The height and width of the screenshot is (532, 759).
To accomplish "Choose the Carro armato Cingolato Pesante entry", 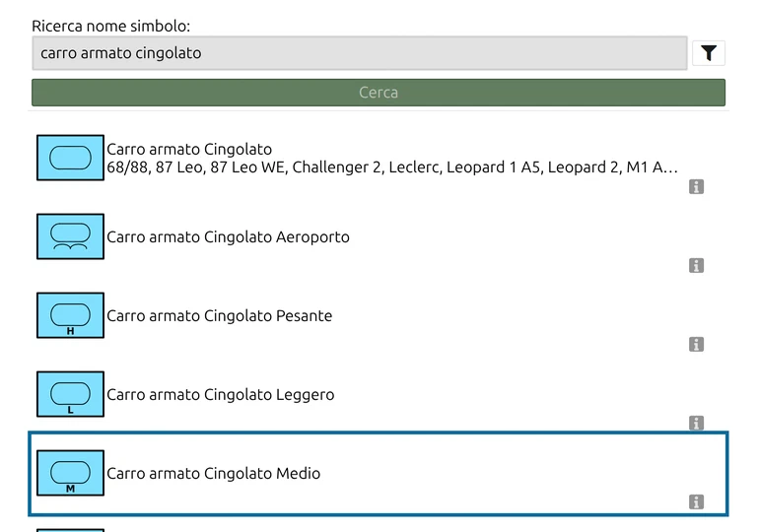I will tap(379, 316).
